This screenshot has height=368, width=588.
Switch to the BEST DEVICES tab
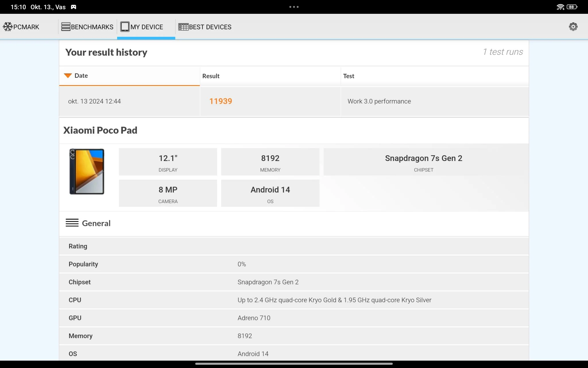[x=210, y=27]
